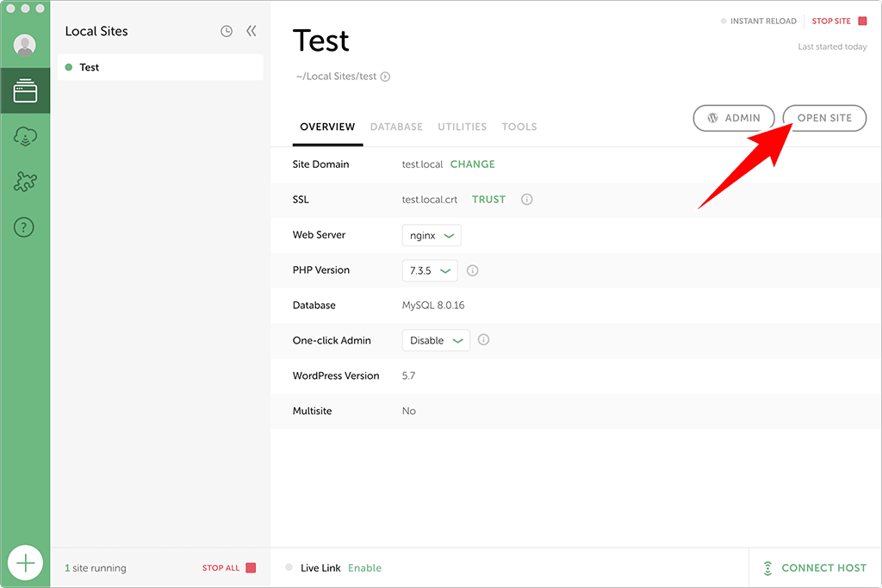Click the Last started today text
Screen dimensions: 882x588
[x=832, y=46]
